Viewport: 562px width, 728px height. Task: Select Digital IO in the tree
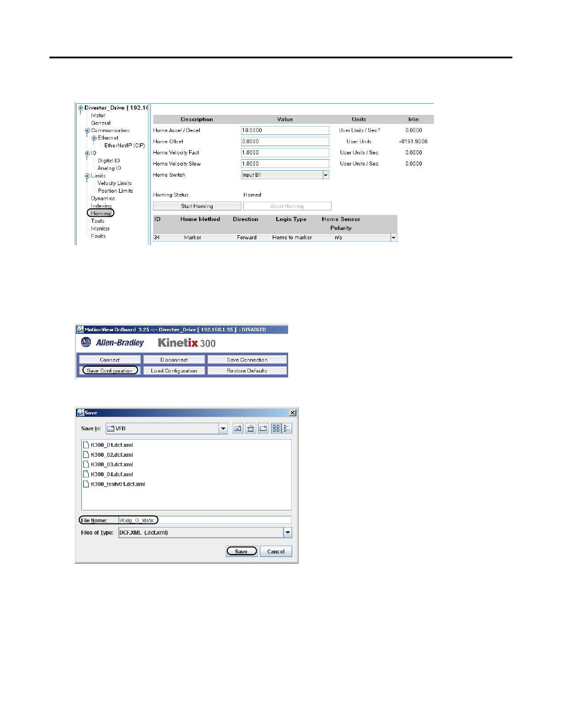point(109,161)
